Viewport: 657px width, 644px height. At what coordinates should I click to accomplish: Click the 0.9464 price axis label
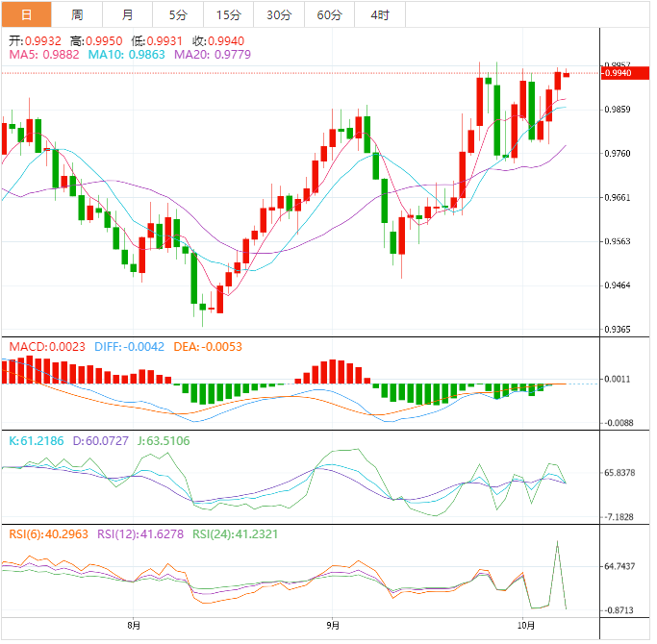(x=618, y=285)
